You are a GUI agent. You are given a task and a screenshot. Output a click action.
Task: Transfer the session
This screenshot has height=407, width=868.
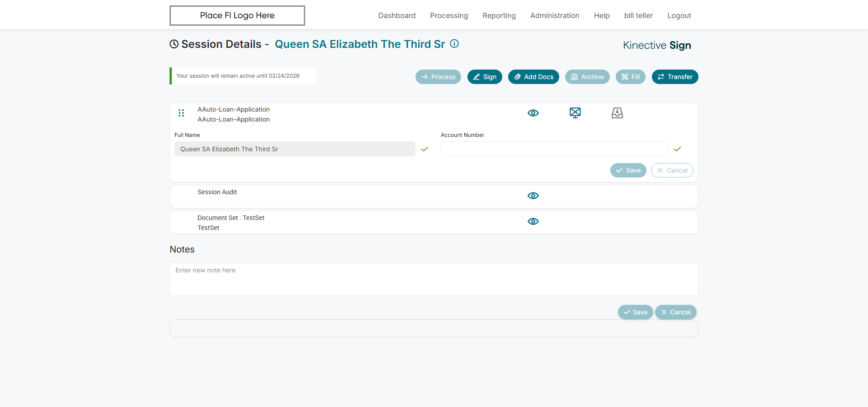point(675,77)
